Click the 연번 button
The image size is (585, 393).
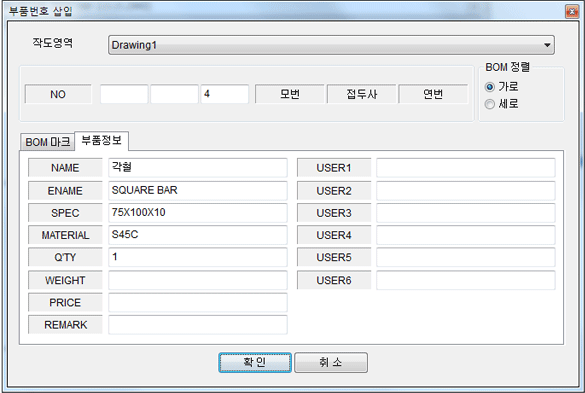(433, 94)
